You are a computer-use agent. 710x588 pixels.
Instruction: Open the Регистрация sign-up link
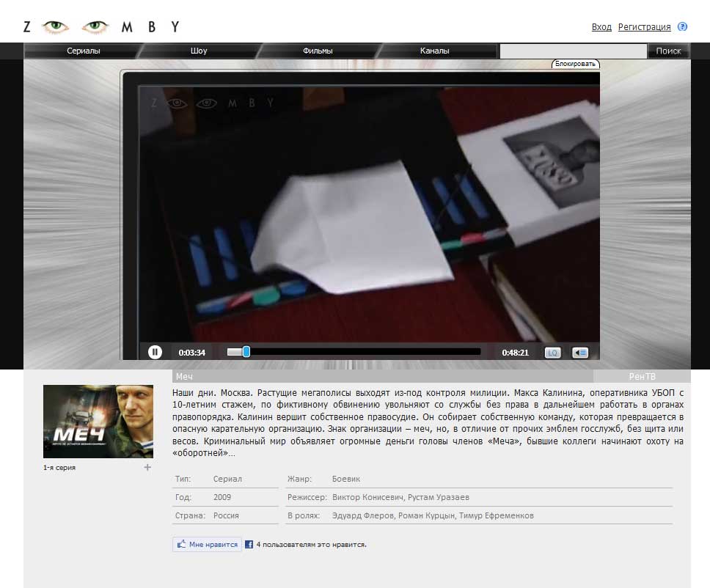click(644, 27)
